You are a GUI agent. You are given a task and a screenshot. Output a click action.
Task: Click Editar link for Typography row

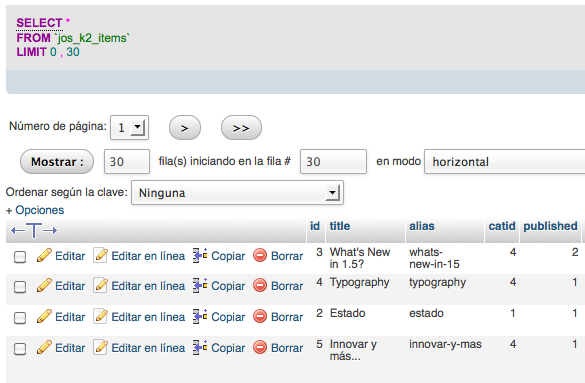point(70,286)
